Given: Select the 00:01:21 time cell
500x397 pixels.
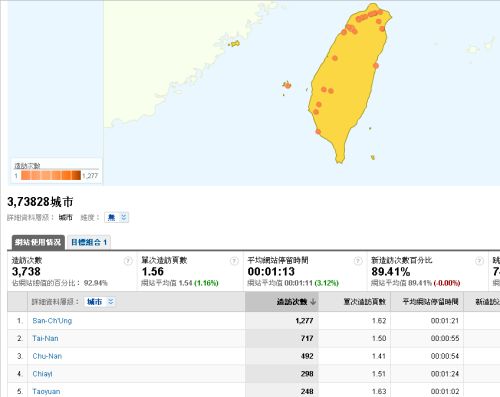Looking at the screenshot, I should [427, 321].
